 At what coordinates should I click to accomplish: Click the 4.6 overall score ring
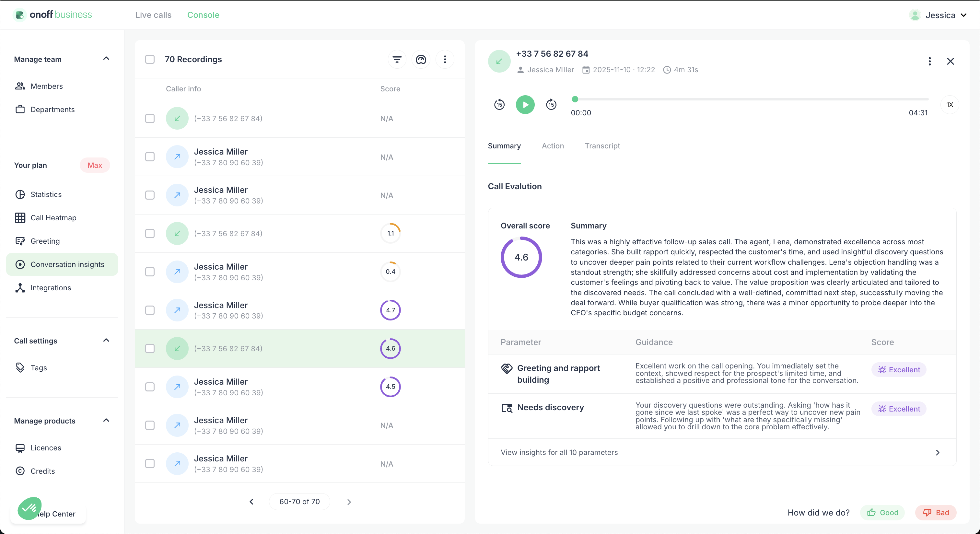click(x=521, y=257)
